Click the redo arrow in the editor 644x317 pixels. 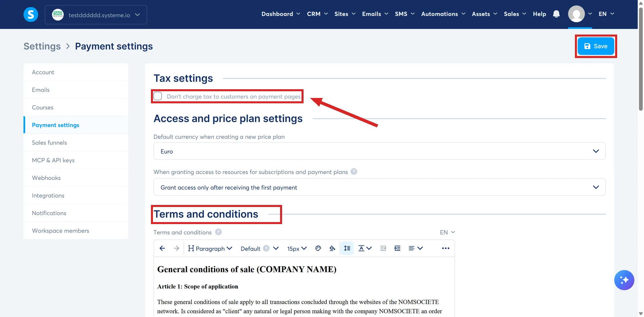176,248
